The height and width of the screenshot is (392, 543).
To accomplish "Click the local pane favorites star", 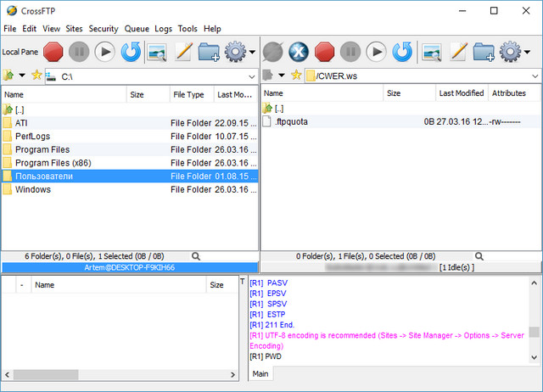I will 36,75.
